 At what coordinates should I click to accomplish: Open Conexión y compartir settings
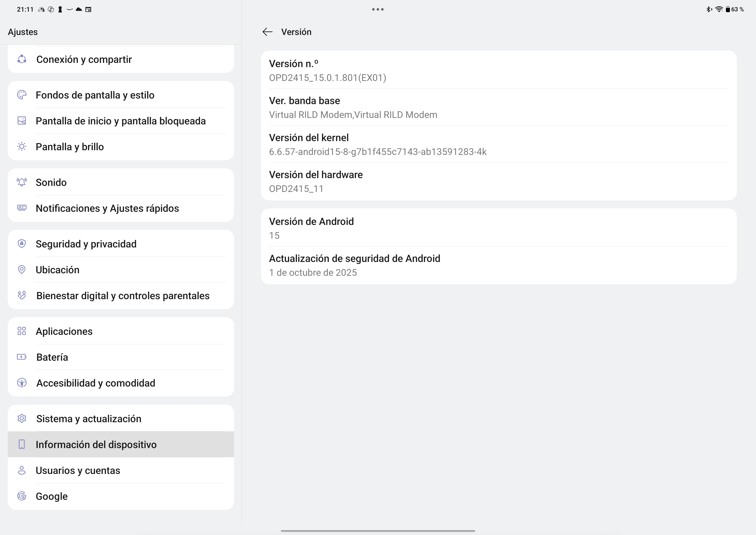121,60
